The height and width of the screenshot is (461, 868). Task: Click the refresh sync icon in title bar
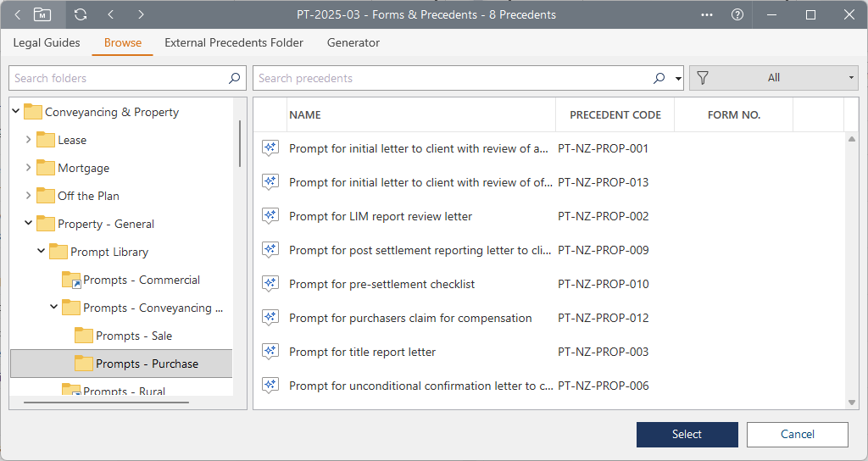tap(81, 15)
